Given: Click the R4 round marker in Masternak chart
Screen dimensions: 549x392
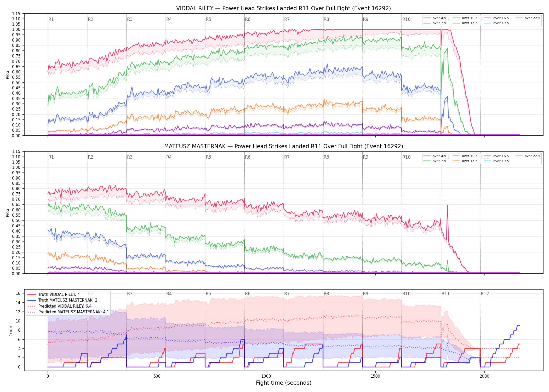Looking at the screenshot, I should (x=169, y=157).
